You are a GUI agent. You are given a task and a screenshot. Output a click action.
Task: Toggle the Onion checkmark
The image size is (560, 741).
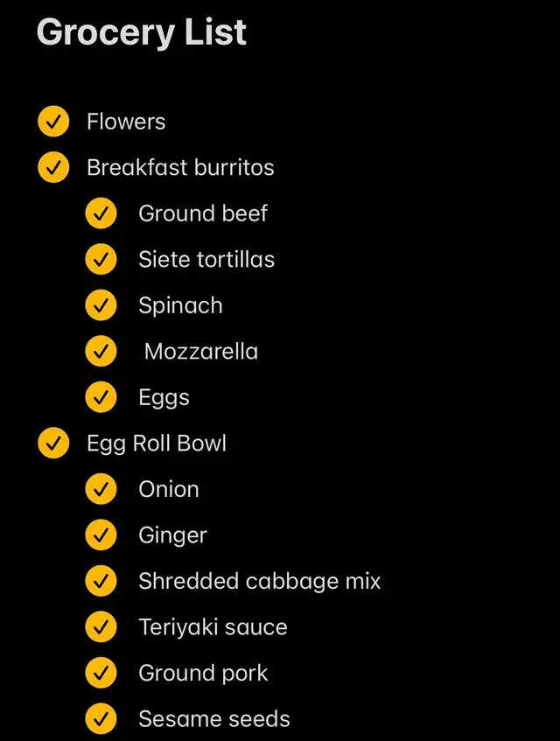tap(101, 489)
